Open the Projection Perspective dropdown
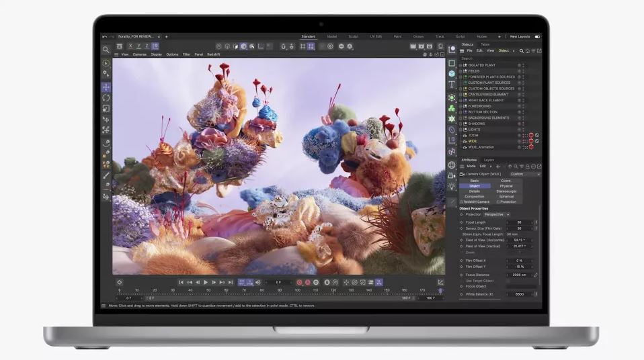The image size is (644, 360). point(497,215)
